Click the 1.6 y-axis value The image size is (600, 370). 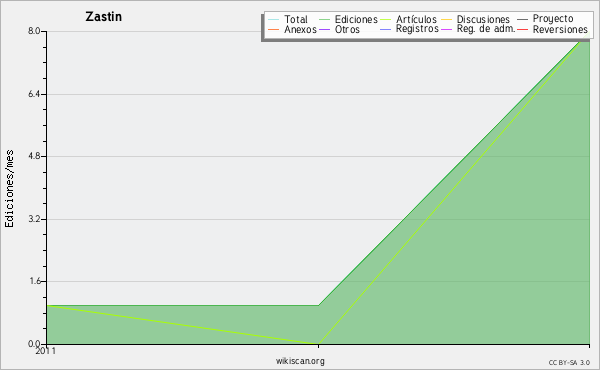[x=34, y=281]
